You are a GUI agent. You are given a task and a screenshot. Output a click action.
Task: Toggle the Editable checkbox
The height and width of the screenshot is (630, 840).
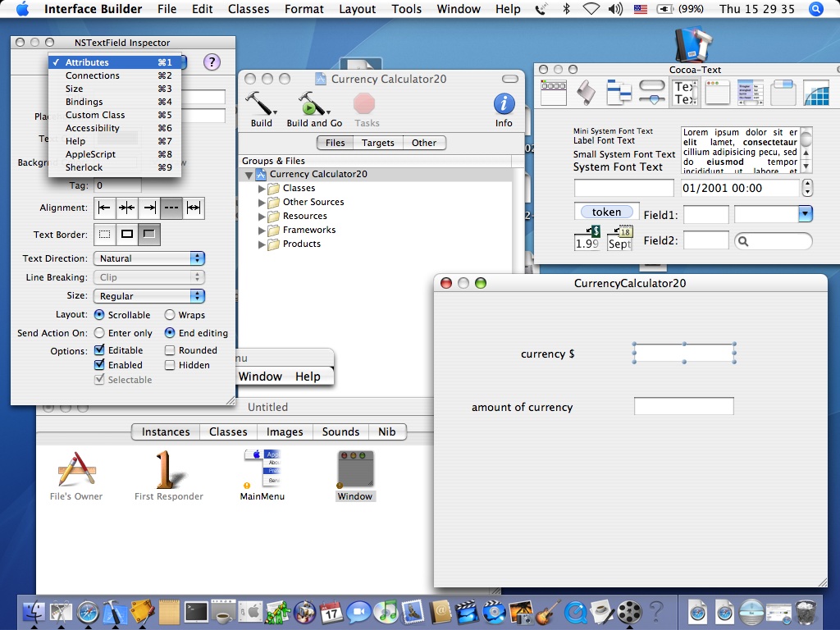(x=99, y=349)
